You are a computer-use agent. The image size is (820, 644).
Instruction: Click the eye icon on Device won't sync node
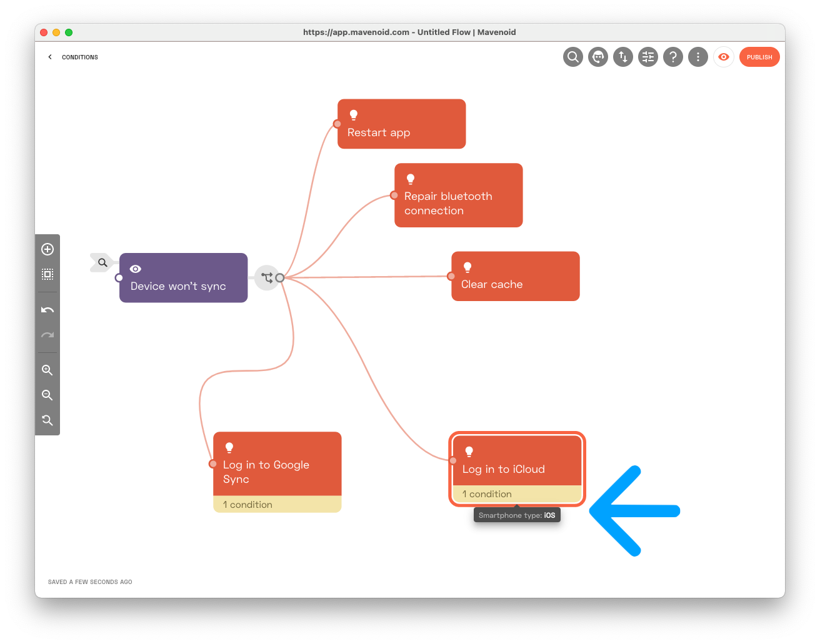pos(136,269)
